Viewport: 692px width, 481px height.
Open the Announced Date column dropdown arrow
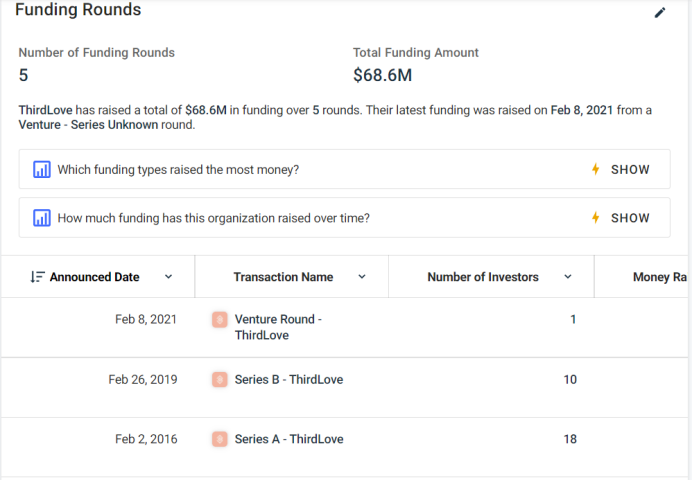point(168,277)
